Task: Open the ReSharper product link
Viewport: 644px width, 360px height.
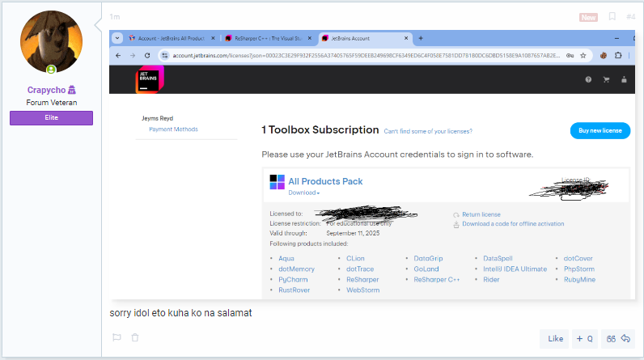Action: [x=362, y=280]
